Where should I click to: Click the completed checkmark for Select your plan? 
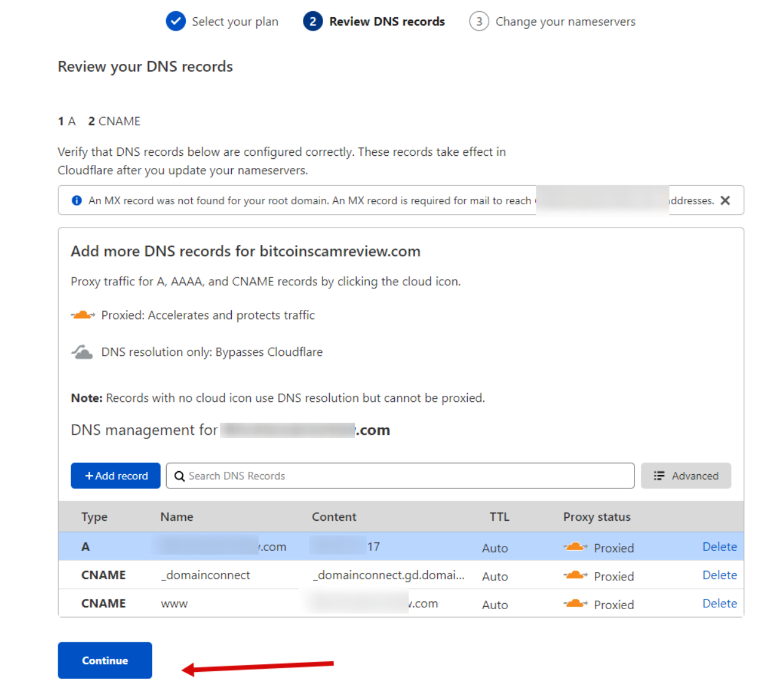[175, 21]
